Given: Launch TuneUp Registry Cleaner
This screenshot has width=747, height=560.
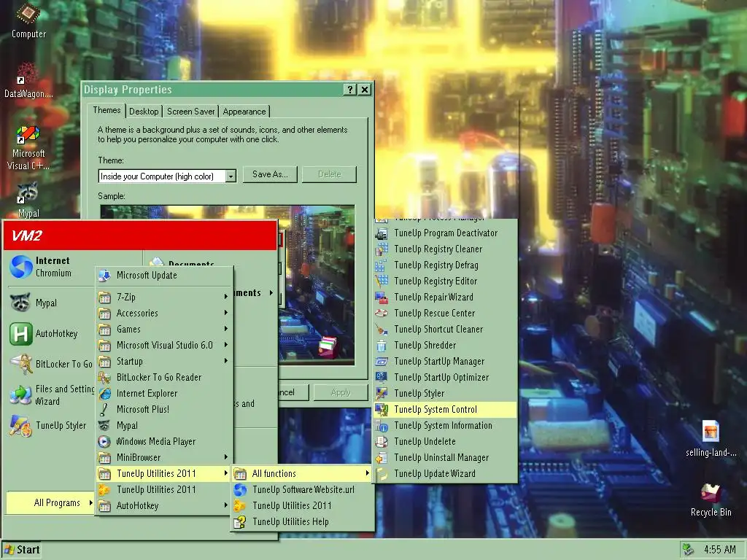Looking at the screenshot, I should pos(445,249).
